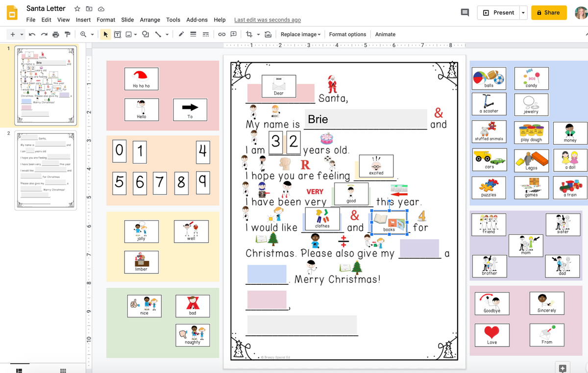The height and width of the screenshot is (373, 588).
Task: Open the Replace image dropdown
Action: (300, 34)
